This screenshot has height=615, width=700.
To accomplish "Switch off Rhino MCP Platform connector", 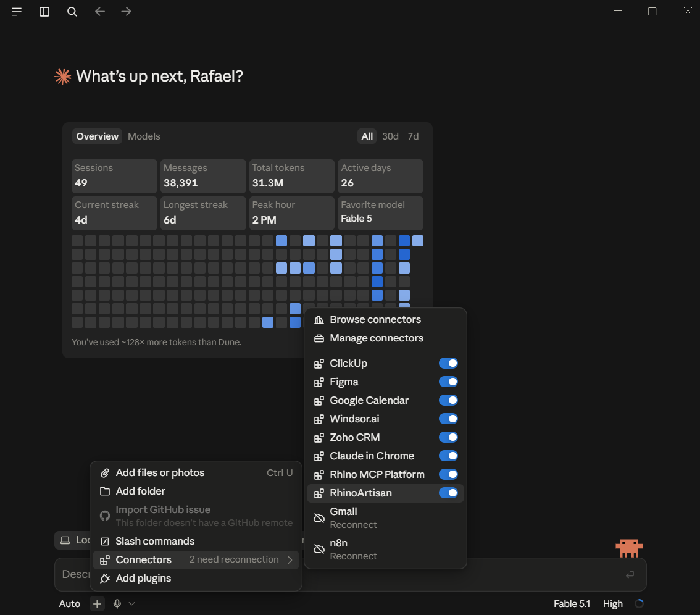I will tap(448, 474).
